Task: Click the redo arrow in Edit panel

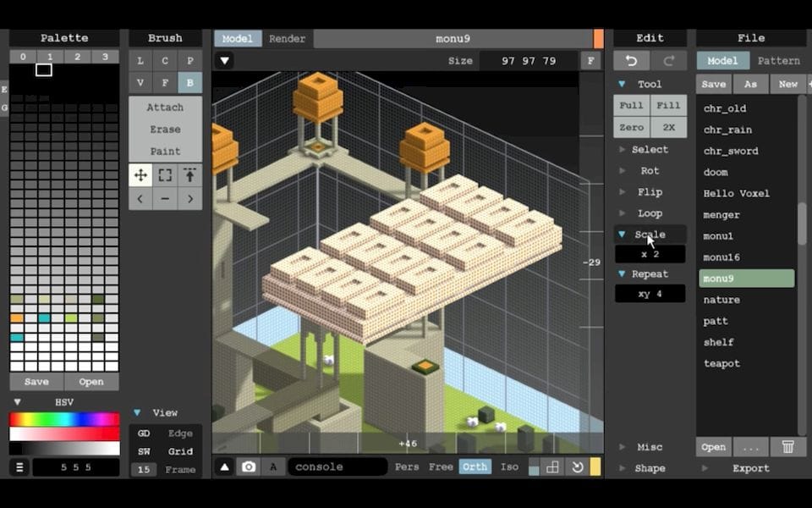Action: (x=668, y=61)
